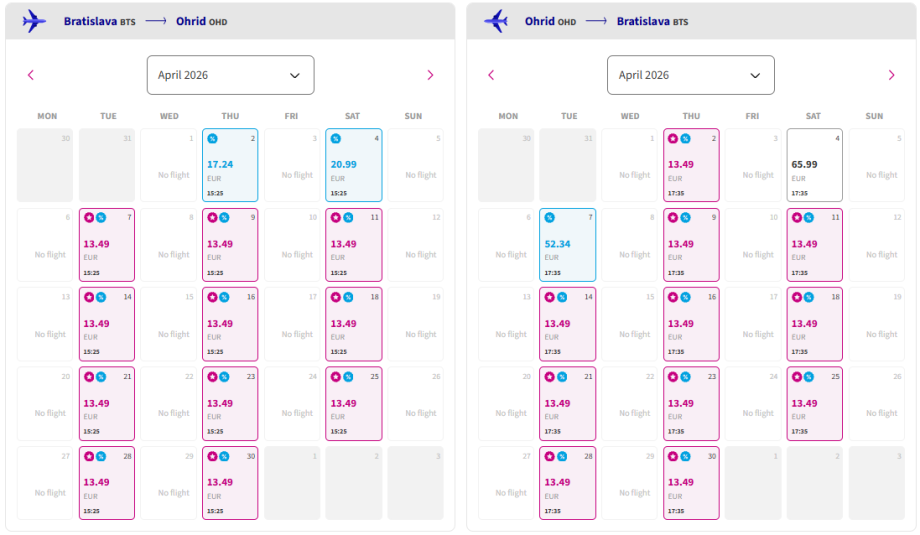The image size is (920, 535).
Task: Click the percent discount icon on the 52.34 EUR fare
Action: click(x=550, y=217)
